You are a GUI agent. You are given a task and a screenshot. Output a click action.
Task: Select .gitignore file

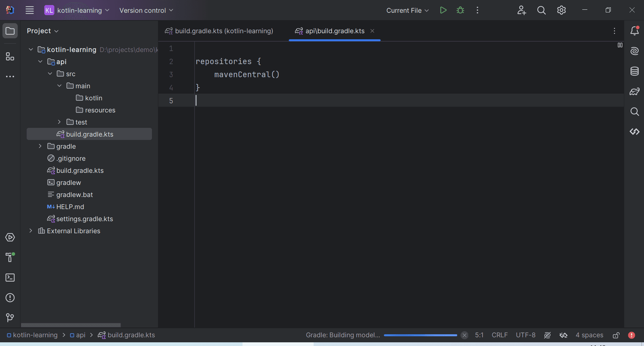(x=66, y=158)
